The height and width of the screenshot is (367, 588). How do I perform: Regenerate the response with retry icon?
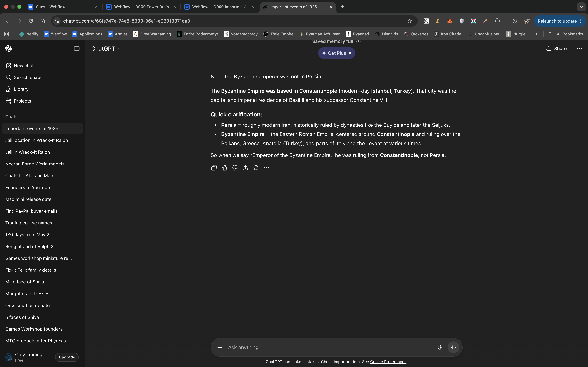pos(256,168)
